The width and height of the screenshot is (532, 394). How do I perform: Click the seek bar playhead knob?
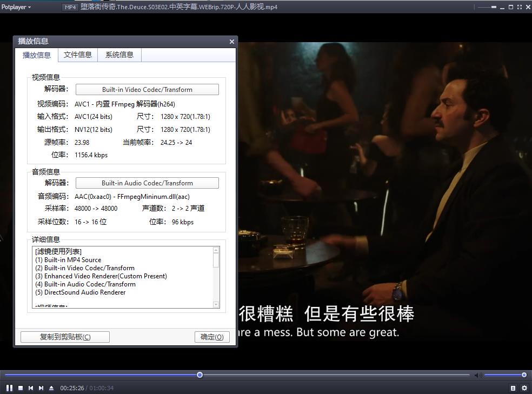[x=200, y=375]
